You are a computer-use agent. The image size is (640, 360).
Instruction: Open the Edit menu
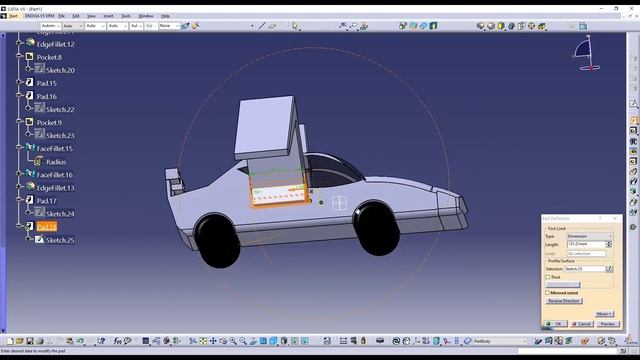pos(76,16)
